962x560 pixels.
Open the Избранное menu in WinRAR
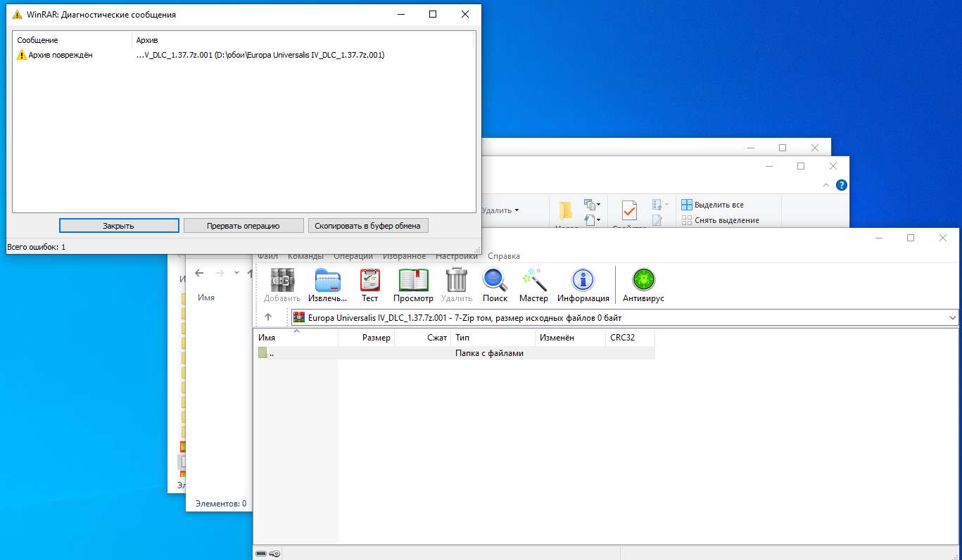click(x=404, y=256)
